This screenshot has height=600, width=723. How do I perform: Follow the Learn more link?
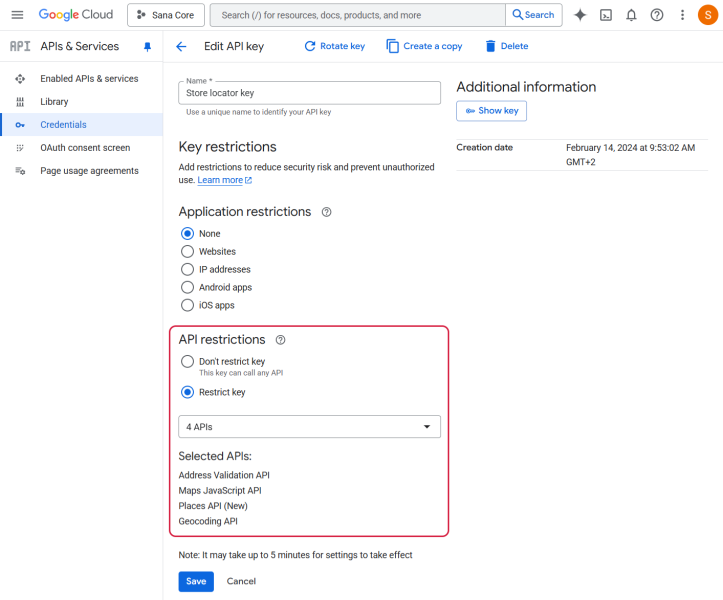[220, 180]
